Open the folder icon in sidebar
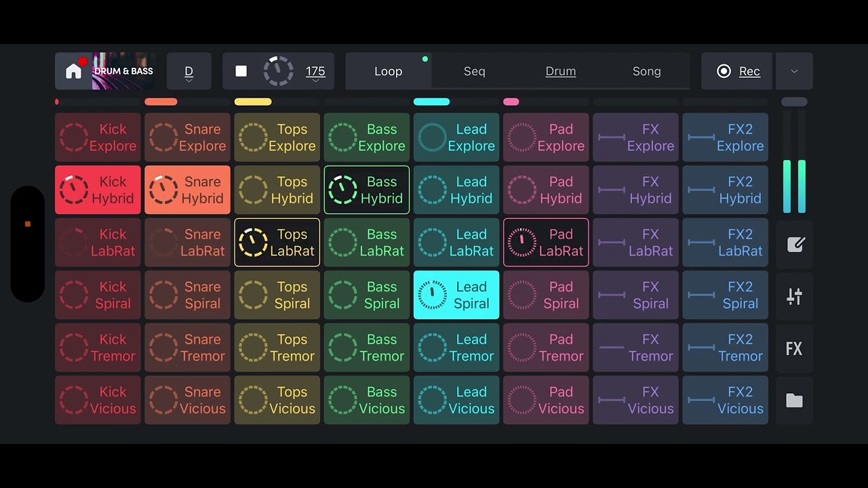Image resolution: width=868 pixels, height=488 pixels. pos(795,401)
